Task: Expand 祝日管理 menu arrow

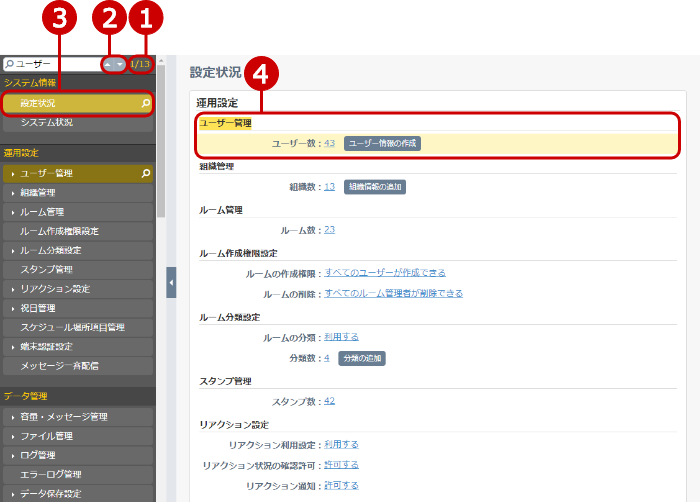Action: point(13,308)
